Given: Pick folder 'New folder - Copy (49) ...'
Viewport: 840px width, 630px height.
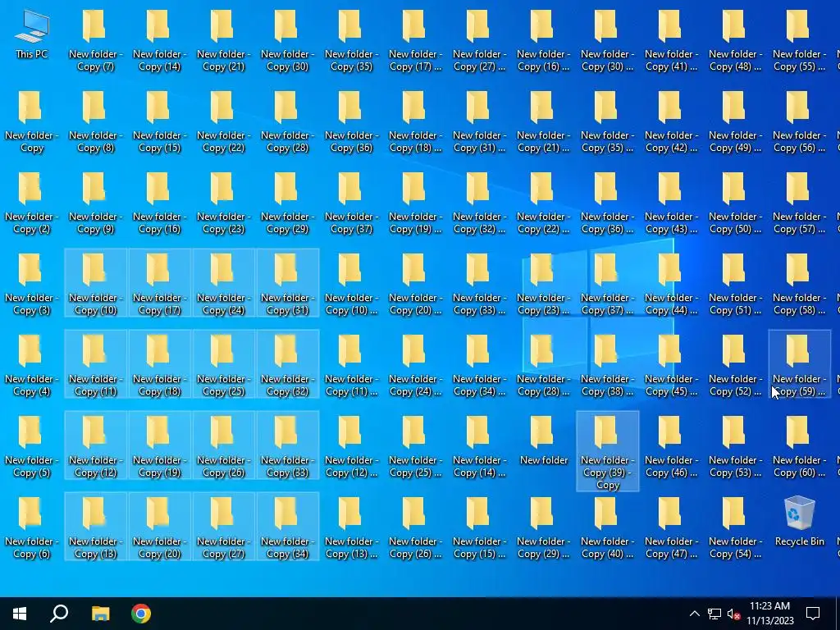Looking at the screenshot, I should (x=735, y=123).
